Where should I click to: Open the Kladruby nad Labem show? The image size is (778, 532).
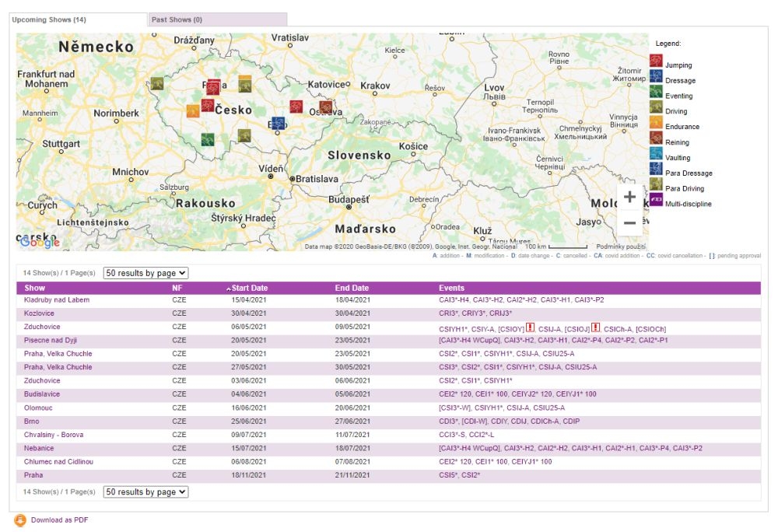click(x=57, y=300)
